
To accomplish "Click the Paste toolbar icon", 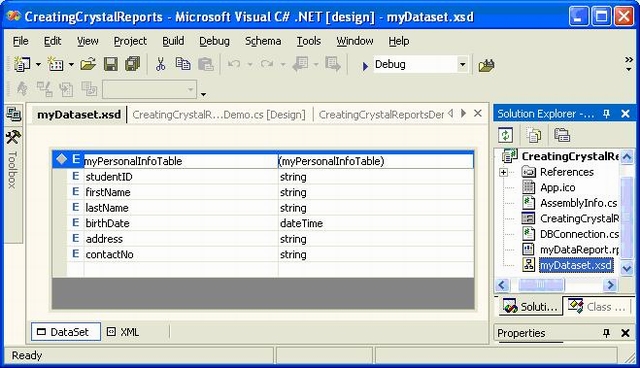I will (x=205, y=64).
